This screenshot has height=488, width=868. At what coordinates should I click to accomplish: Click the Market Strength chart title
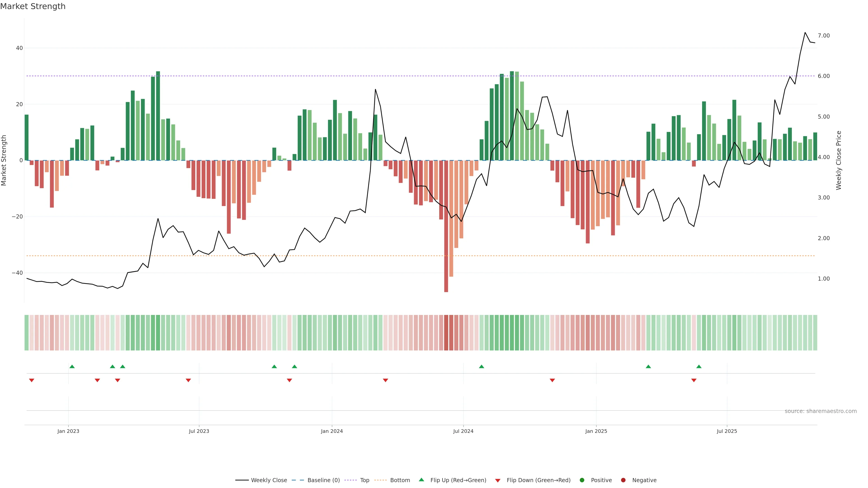pyautogui.click(x=33, y=6)
